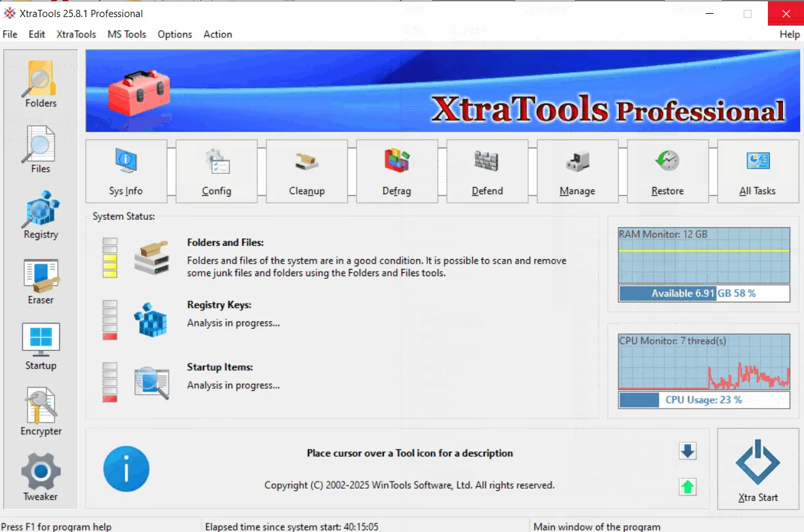
Task: Open the MS Tools menu
Action: coord(127,34)
